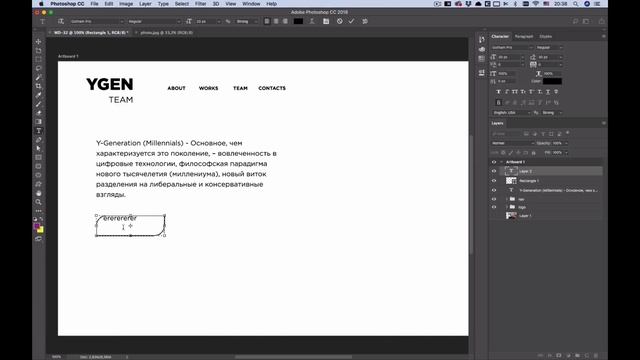Hide the Rectangle 1 layer
The height and width of the screenshot is (360, 640).
click(x=494, y=181)
